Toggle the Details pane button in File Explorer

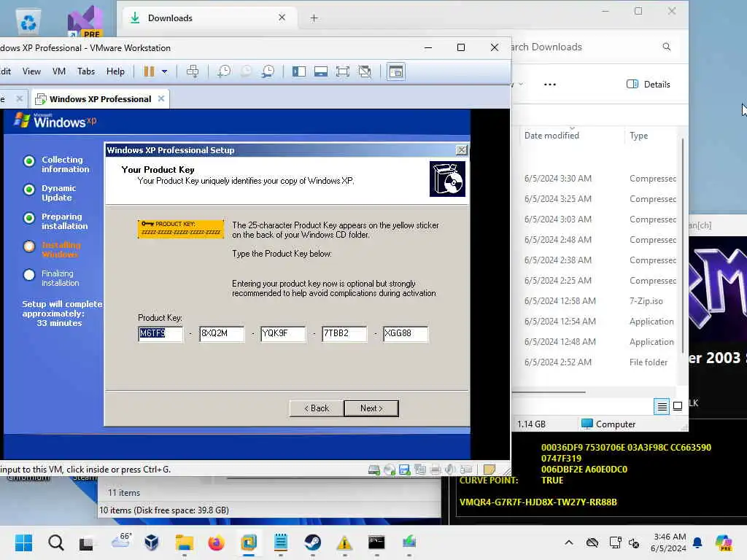649,85
